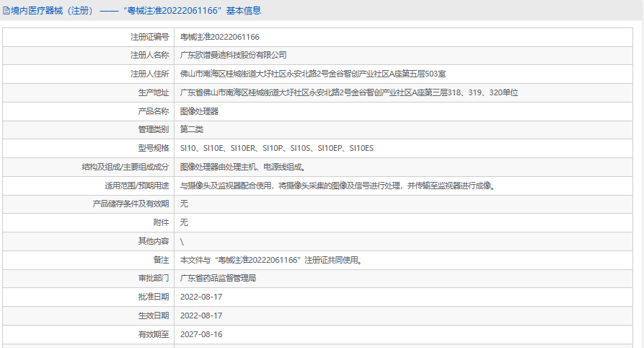The width and height of the screenshot is (644, 348).
Task: Click the 产品名称 label
Action: pos(153,111)
